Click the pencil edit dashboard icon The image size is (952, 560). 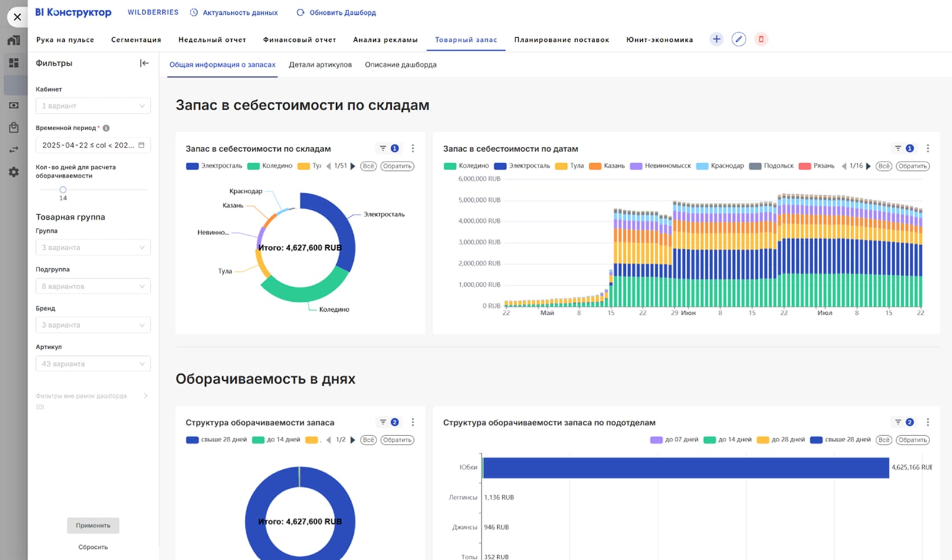(738, 39)
